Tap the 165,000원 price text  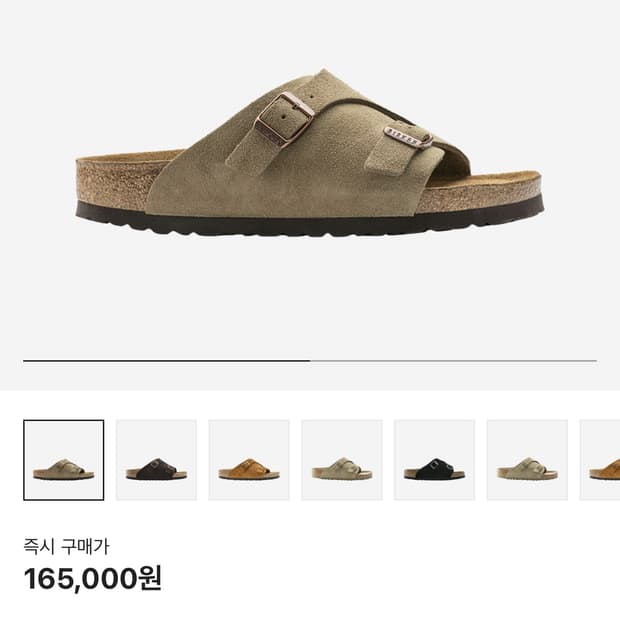point(93,578)
